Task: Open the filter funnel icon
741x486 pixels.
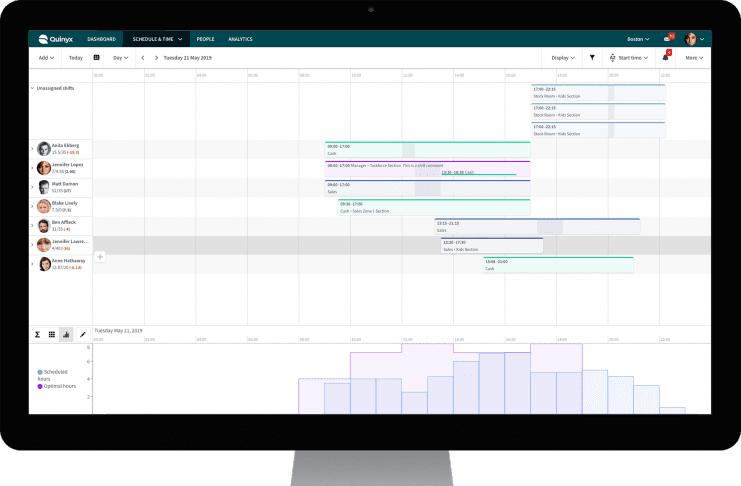Action: [592, 58]
